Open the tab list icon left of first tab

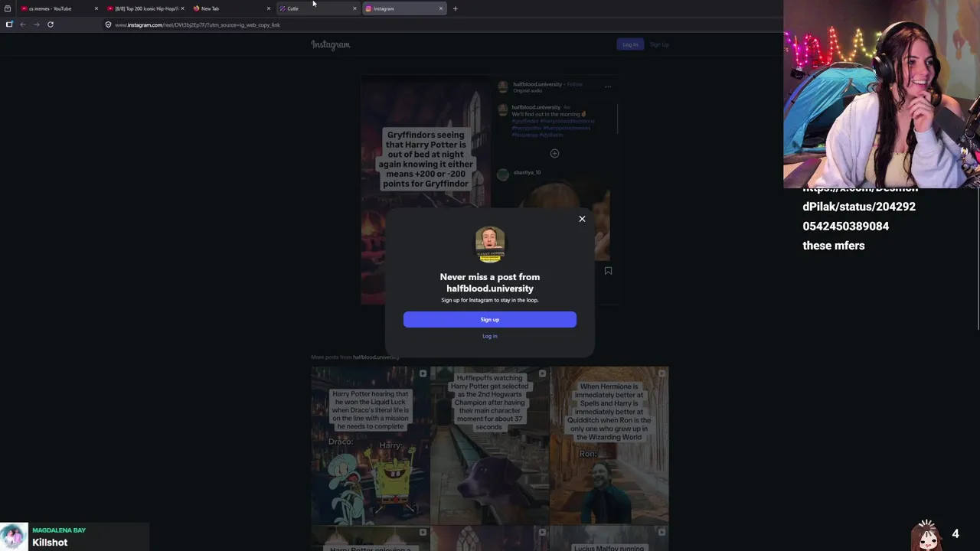click(8, 8)
